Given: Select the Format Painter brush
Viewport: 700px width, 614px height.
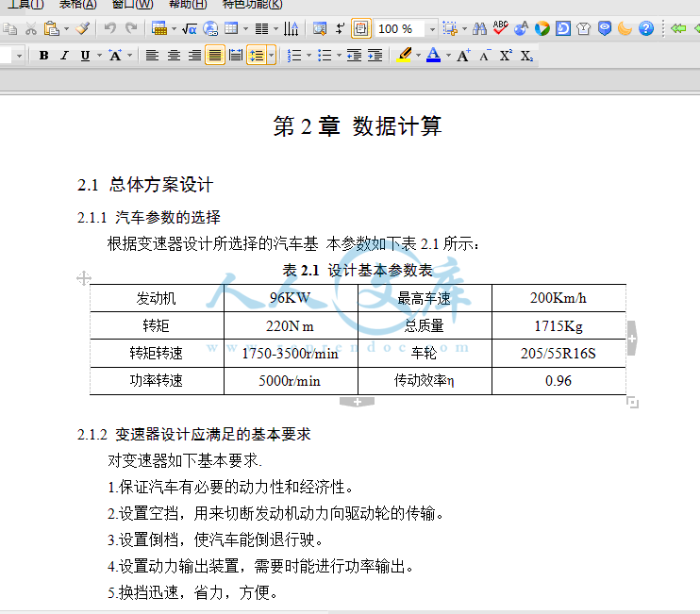Looking at the screenshot, I should (82, 29).
